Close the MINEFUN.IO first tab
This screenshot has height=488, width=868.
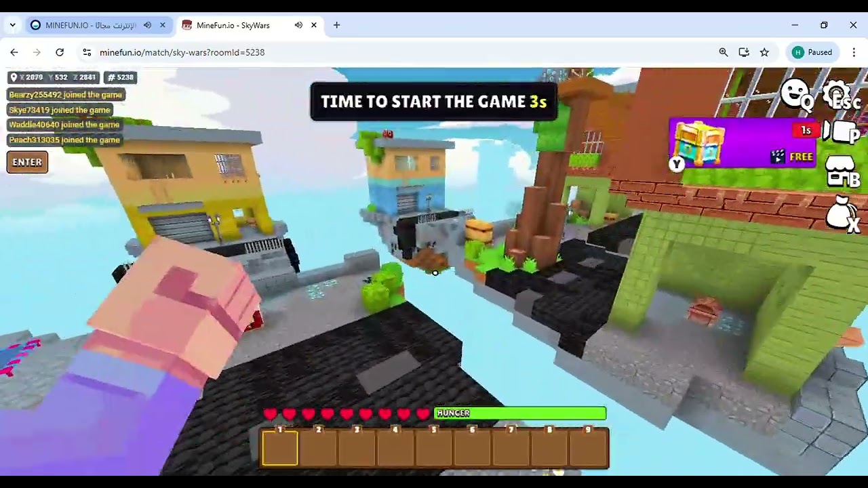click(x=163, y=25)
